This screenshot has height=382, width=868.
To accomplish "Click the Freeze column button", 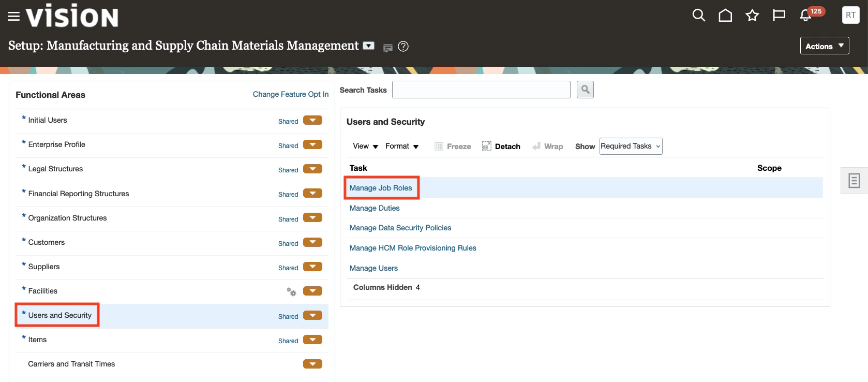I will click(453, 146).
